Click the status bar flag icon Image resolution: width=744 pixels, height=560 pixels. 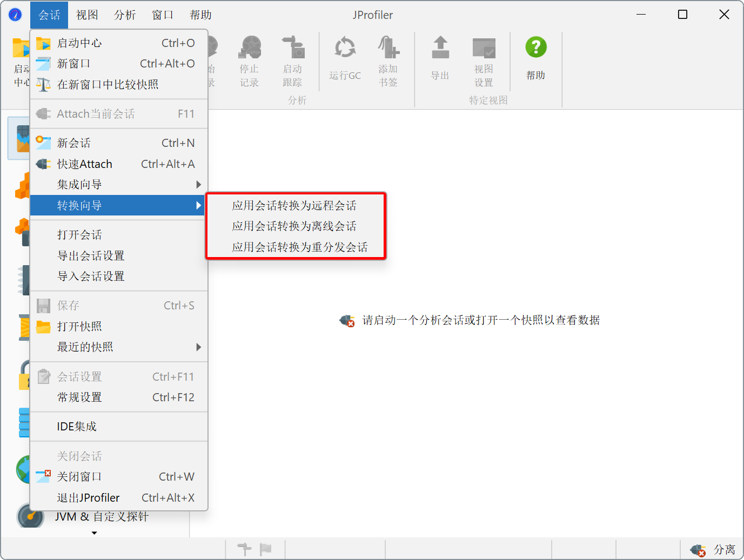tap(265, 549)
